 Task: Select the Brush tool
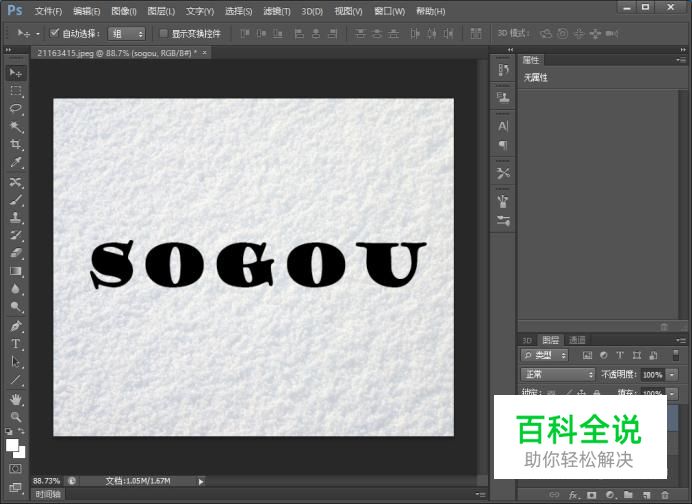point(16,200)
